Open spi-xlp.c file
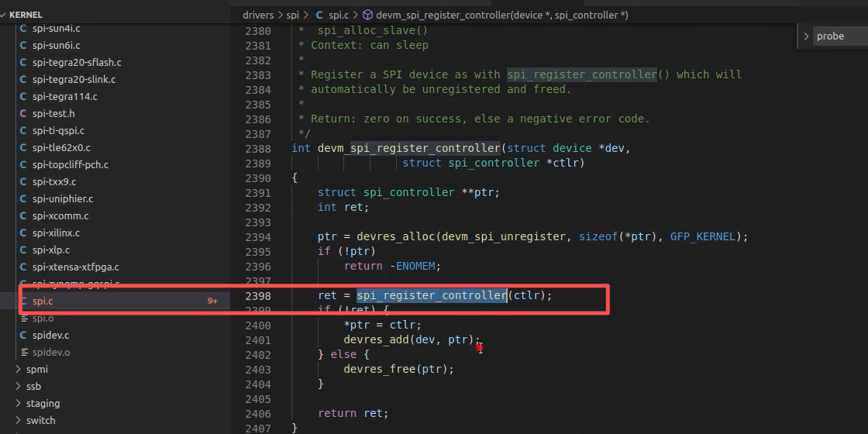Image resolution: width=868 pixels, height=434 pixels. pos(51,250)
